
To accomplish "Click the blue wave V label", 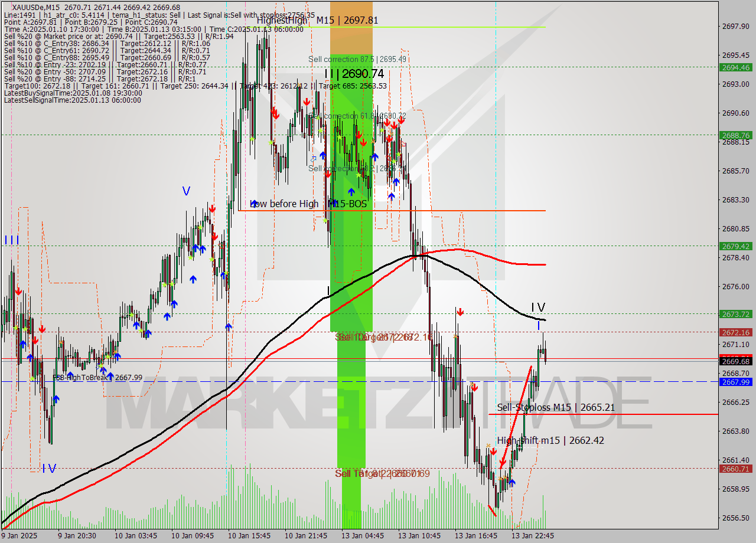I will tap(186, 191).
